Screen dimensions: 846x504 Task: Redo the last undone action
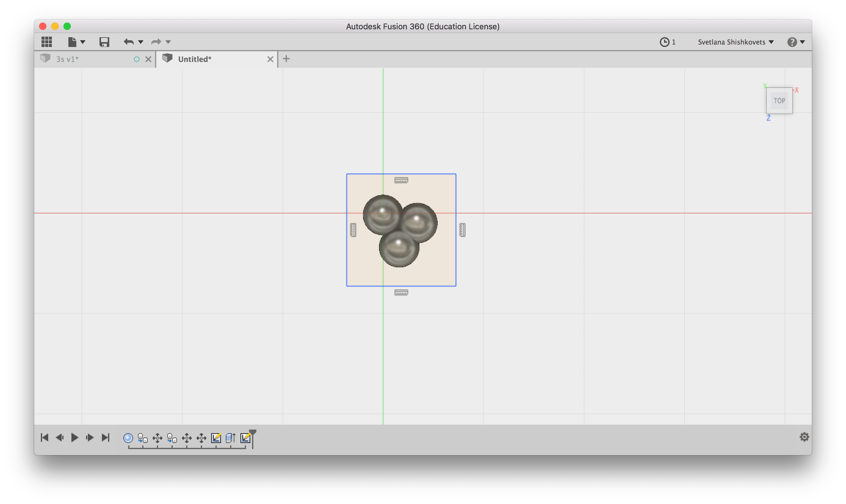156,42
